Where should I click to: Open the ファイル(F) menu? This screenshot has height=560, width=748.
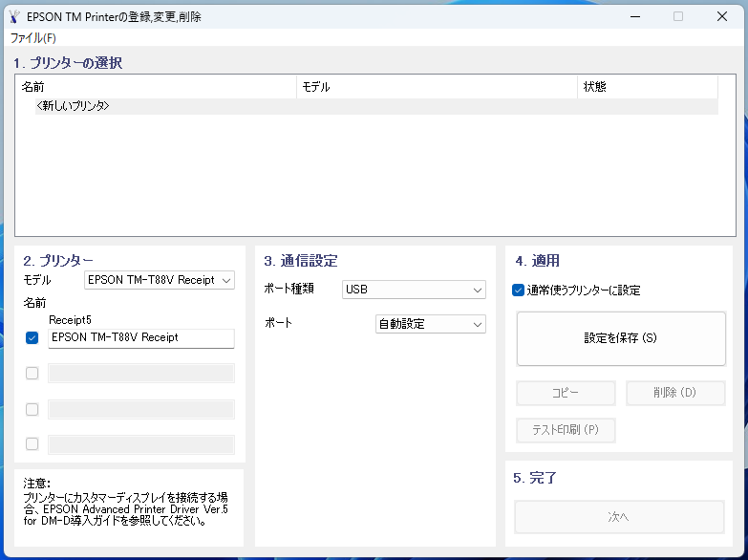click(33, 38)
